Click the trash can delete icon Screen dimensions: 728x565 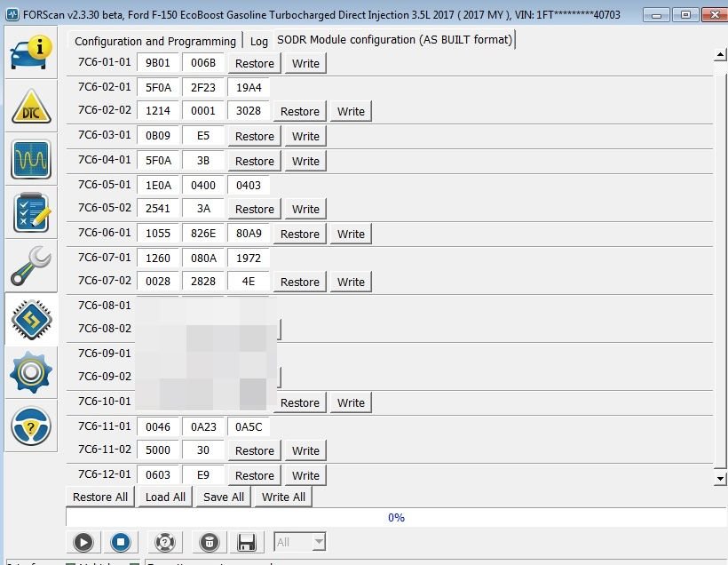tap(206, 542)
